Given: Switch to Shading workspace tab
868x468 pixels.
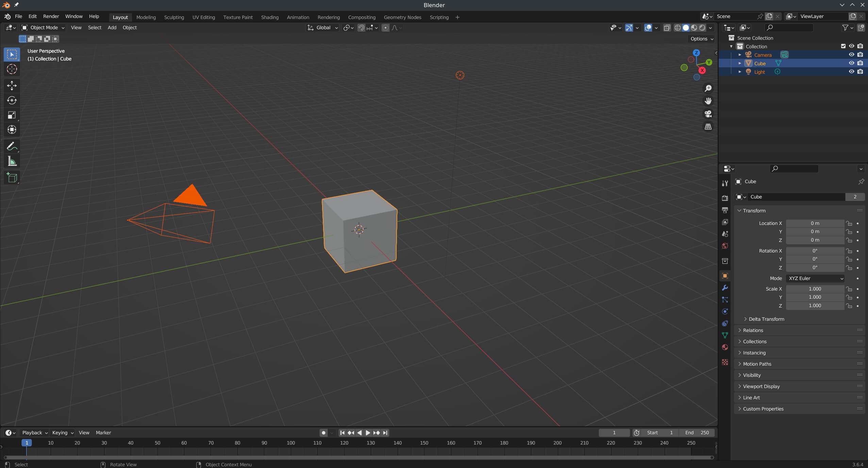Looking at the screenshot, I should point(270,17).
